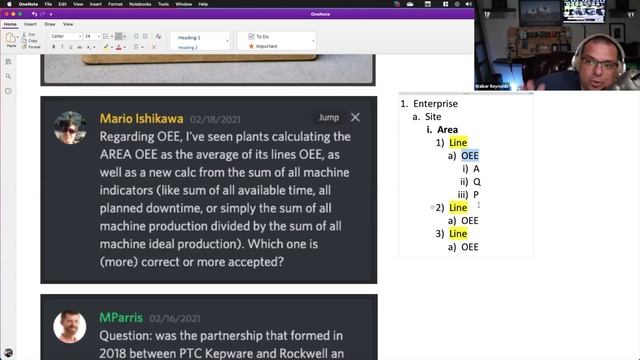Open the Paste options arrow

point(18,37)
